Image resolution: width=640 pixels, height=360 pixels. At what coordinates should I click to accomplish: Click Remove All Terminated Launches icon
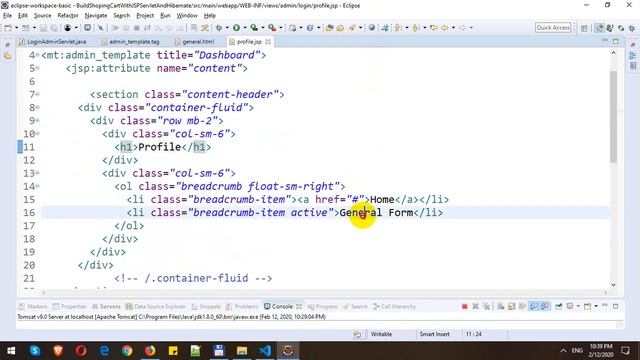tap(487, 306)
